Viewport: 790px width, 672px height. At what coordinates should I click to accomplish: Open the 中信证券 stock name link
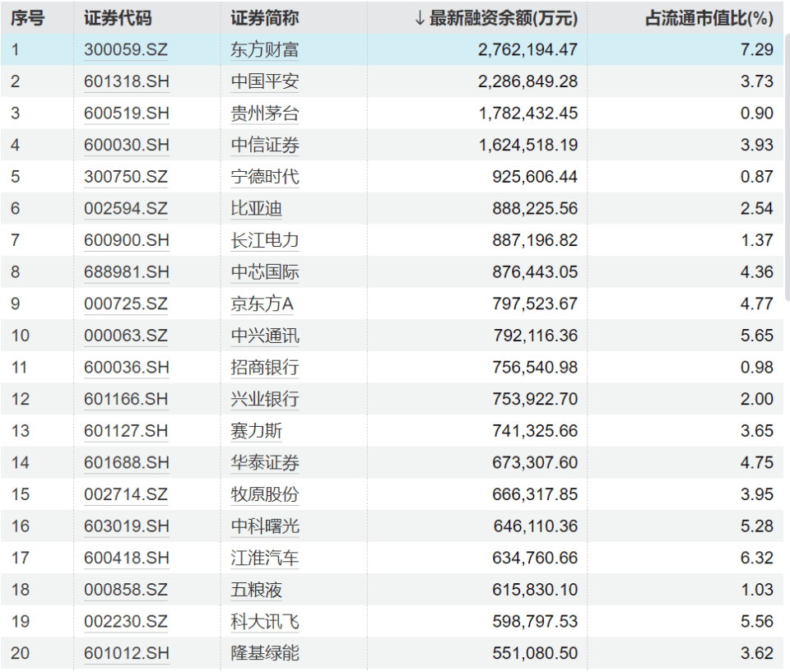265,145
